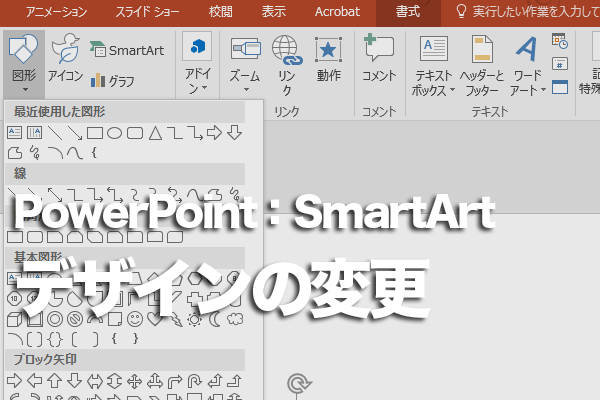Pick the sun shape

tap(194, 319)
